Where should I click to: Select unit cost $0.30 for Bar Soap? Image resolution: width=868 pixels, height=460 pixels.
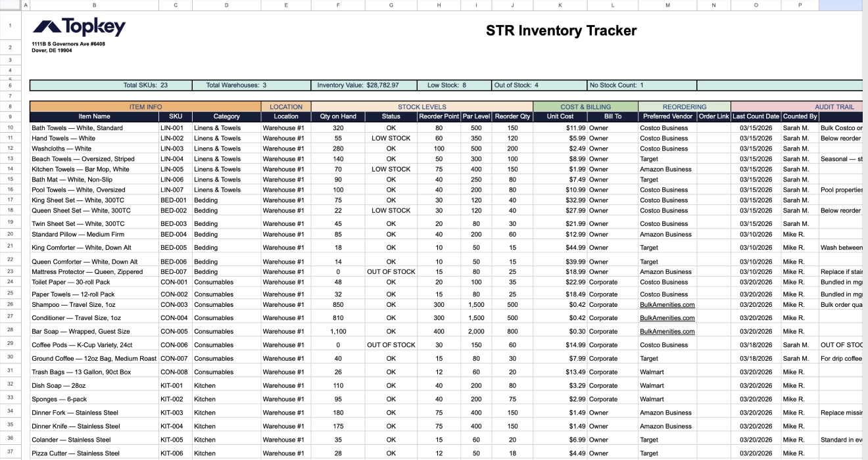click(x=560, y=332)
